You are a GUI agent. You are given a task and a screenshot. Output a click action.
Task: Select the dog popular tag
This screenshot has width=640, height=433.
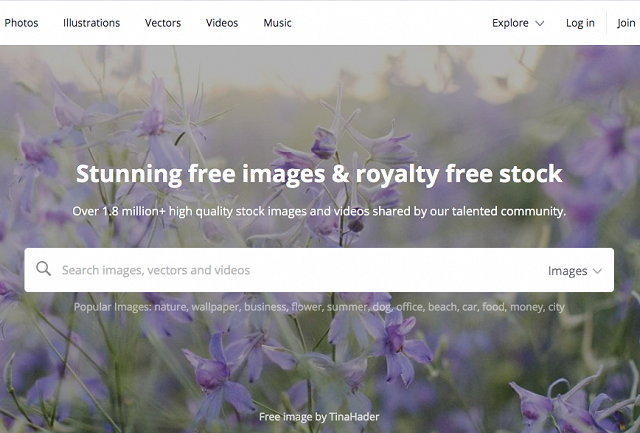[x=383, y=307]
